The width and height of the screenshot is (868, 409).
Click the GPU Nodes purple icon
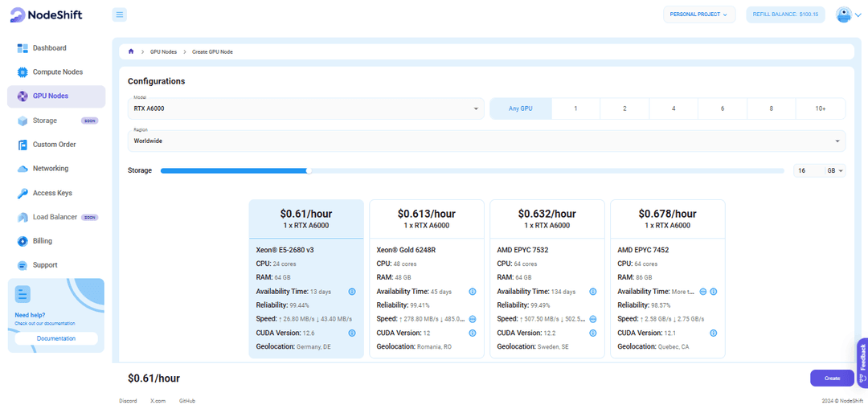[x=23, y=96]
